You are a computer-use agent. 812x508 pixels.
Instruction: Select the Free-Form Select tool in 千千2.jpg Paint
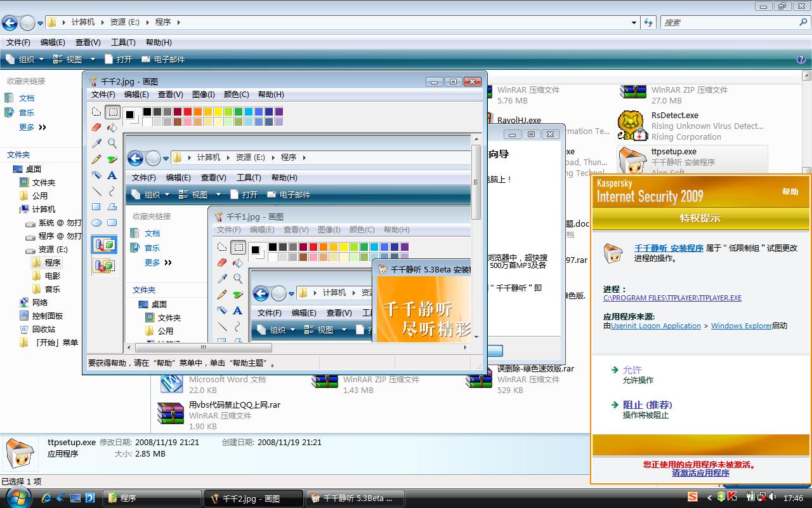click(96, 112)
